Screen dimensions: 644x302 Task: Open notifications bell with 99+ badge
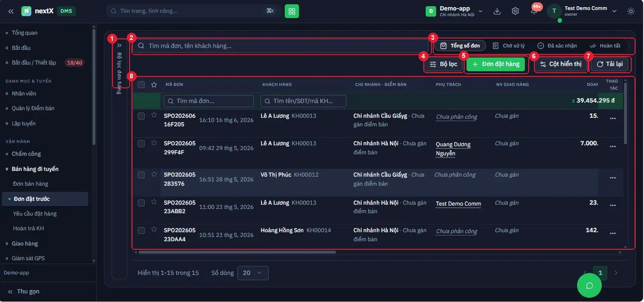point(534,10)
